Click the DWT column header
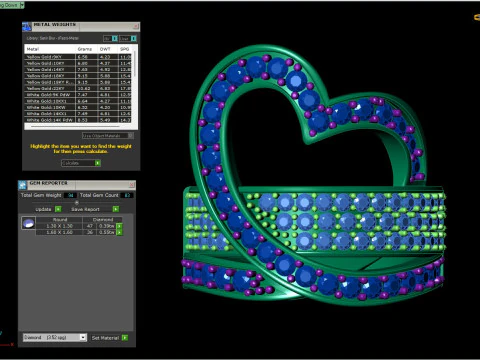Viewport: 480px width, 360px height. click(x=108, y=49)
